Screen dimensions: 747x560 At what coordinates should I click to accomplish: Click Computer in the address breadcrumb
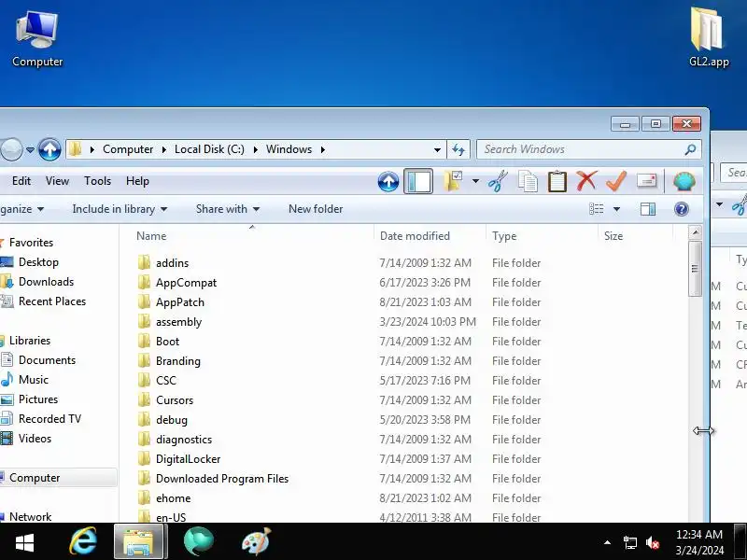pos(128,149)
